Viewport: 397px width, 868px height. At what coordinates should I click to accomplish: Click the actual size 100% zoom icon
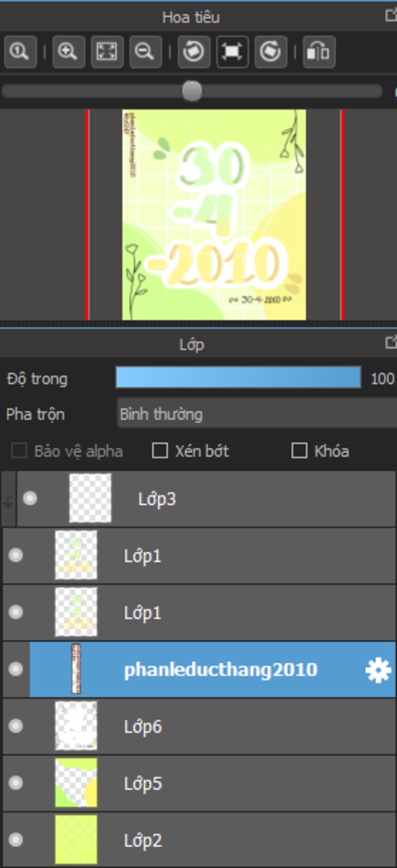[21, 52]
